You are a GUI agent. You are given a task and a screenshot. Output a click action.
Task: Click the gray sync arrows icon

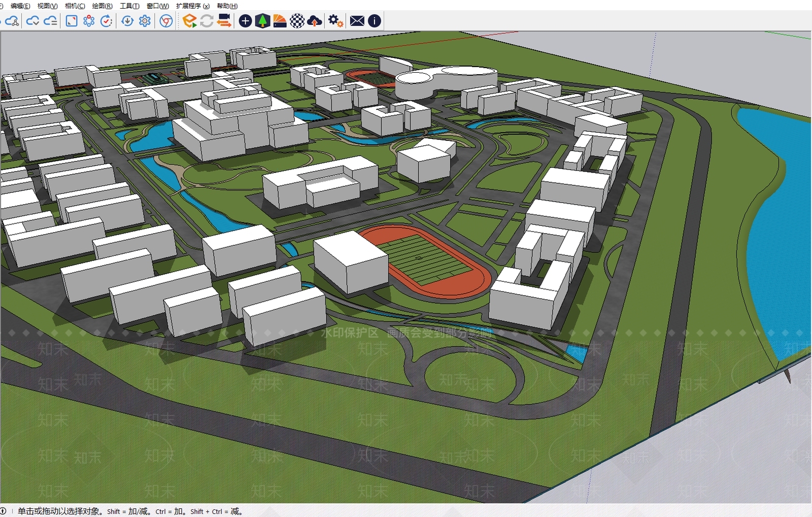point(207,21)
